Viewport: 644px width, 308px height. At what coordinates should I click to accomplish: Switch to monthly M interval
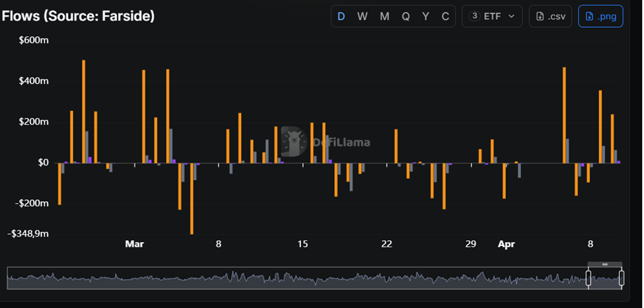384,16
